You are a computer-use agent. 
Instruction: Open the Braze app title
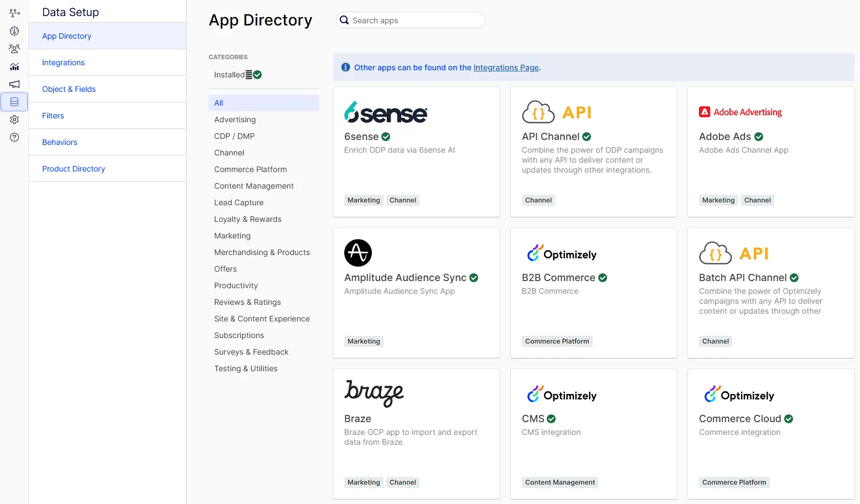[x=358, y=419]
